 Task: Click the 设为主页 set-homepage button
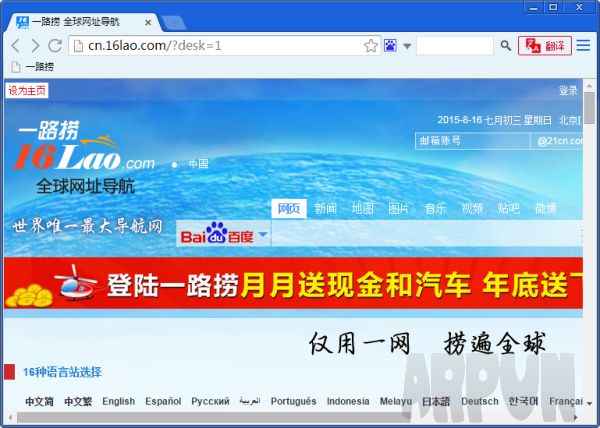tap(27, 91)
